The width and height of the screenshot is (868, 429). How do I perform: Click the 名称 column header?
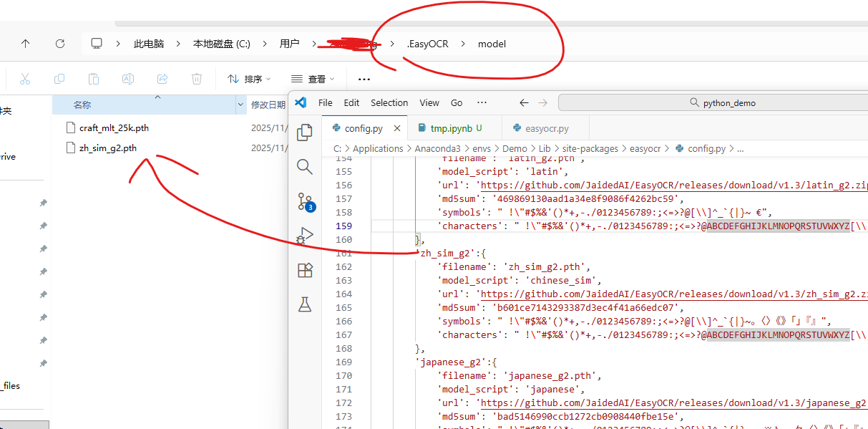(82, 105)
